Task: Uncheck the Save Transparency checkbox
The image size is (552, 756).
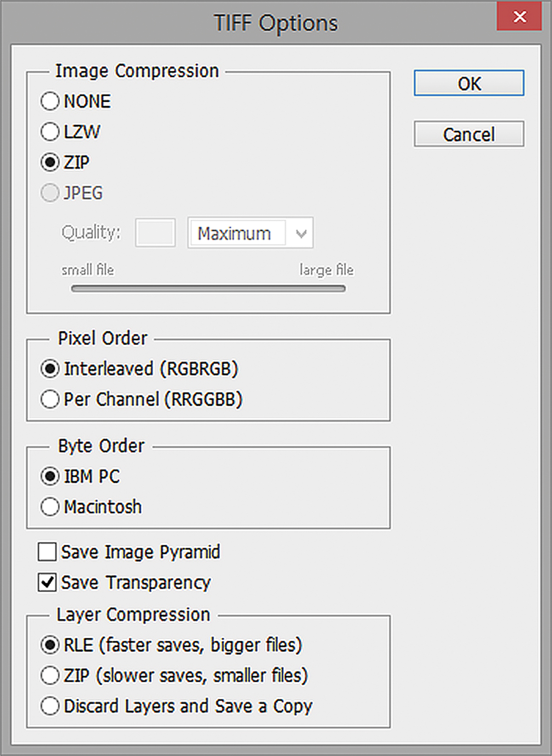Action: (47, 582)
